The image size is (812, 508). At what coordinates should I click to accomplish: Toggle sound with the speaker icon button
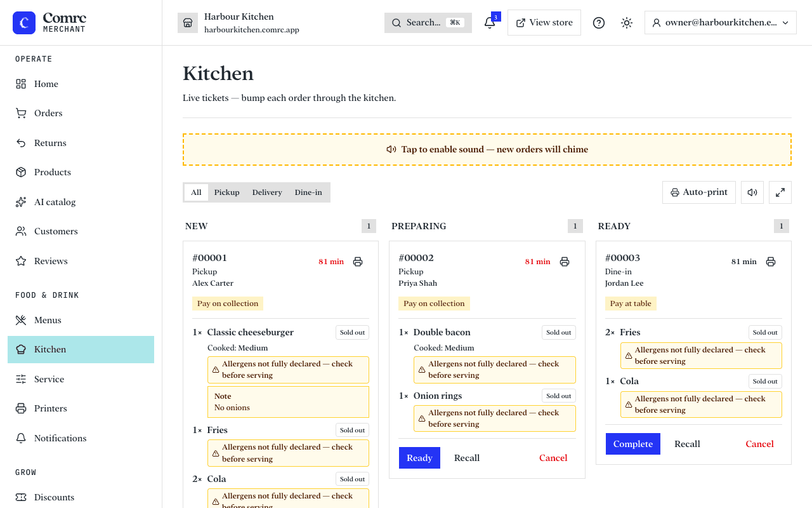tap(752, 192)
